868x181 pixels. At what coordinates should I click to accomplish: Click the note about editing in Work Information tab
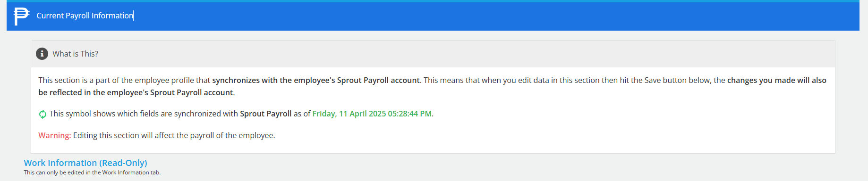[x=93, y=173]
